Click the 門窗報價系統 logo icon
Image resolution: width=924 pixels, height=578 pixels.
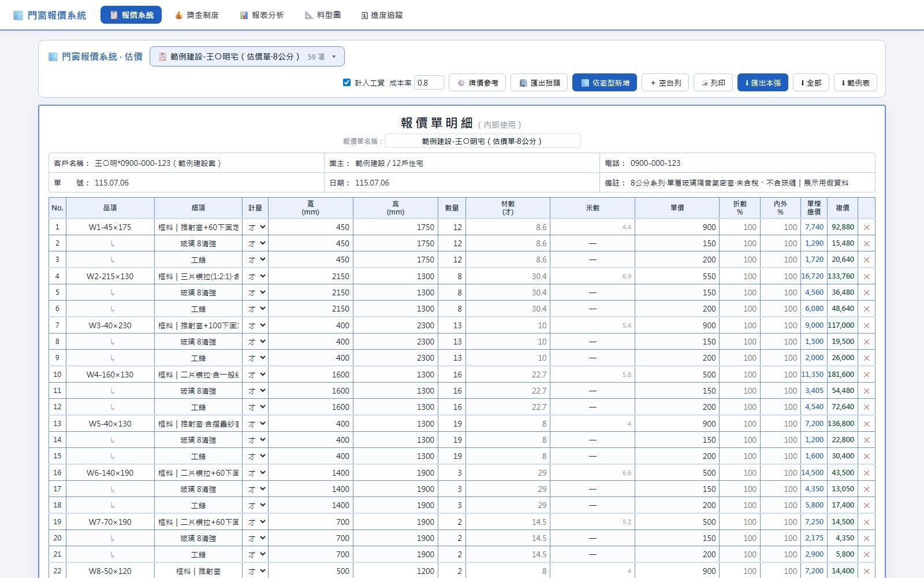[18, 15]
